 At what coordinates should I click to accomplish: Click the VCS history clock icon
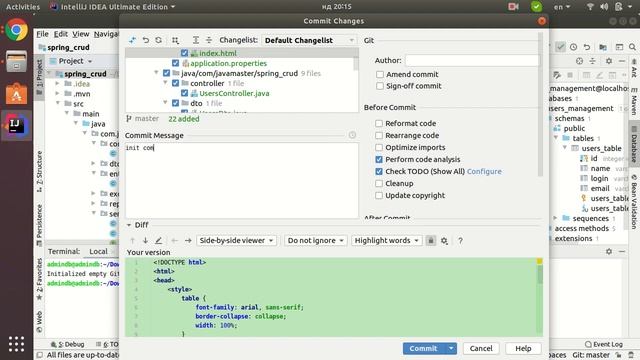click(573, 47)
